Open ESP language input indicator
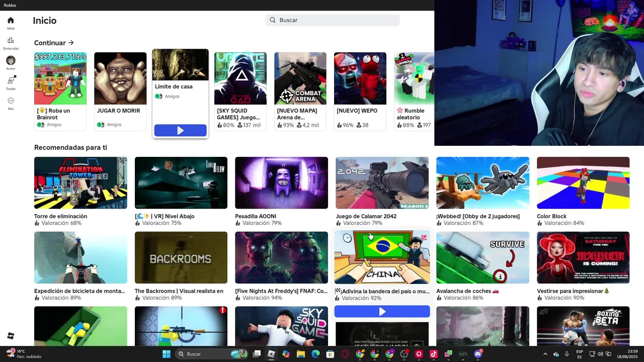 point(580,354)
